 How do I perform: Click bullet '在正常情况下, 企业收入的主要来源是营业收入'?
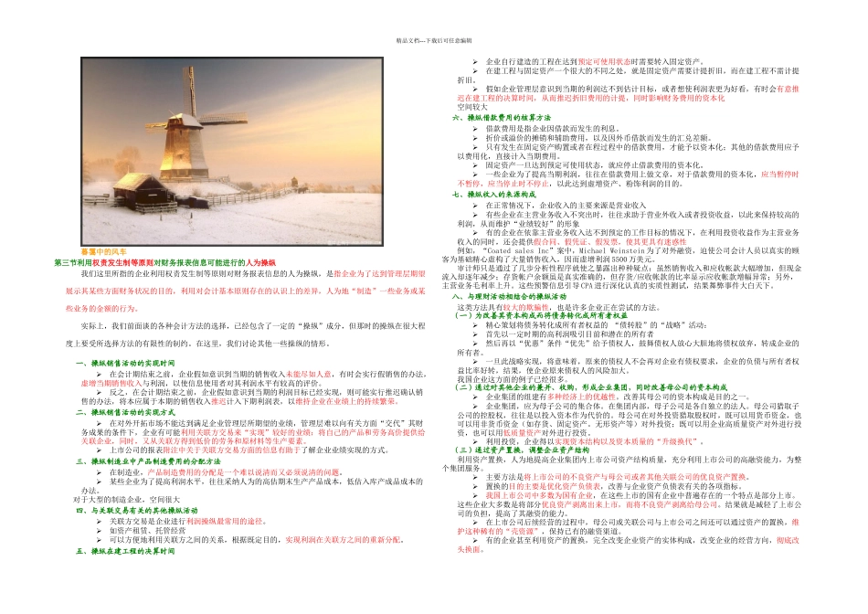point(566,206)
